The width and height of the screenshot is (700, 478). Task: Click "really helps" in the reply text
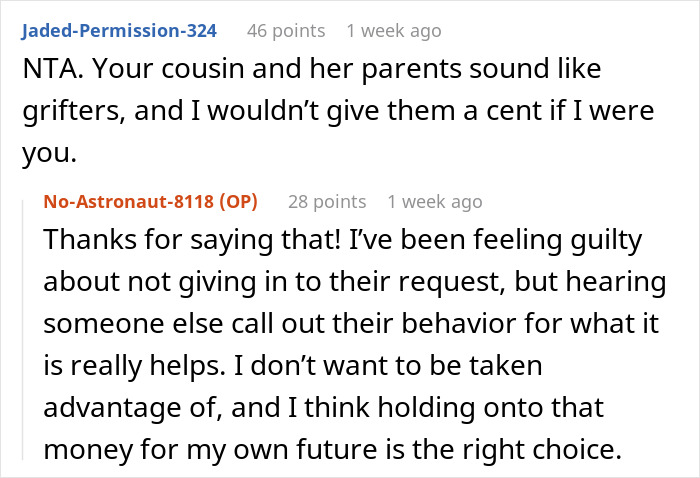click(x=131, y=366)
